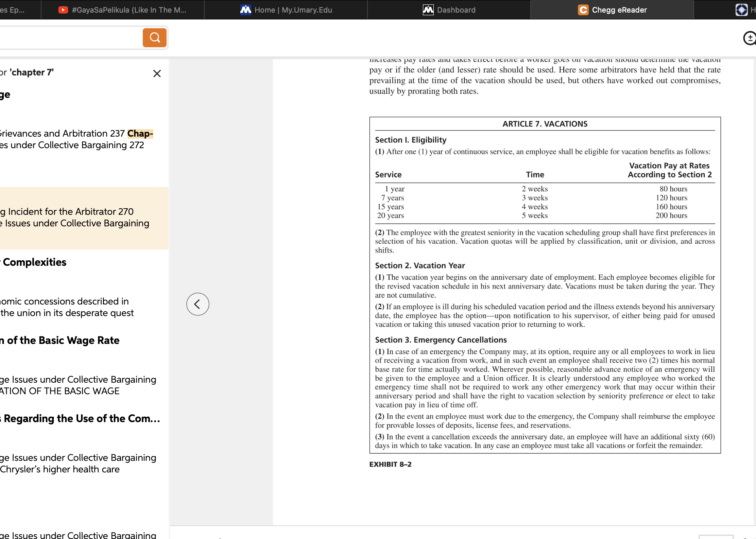Click the Dashboard tab favicon

[x=428, y=10]
